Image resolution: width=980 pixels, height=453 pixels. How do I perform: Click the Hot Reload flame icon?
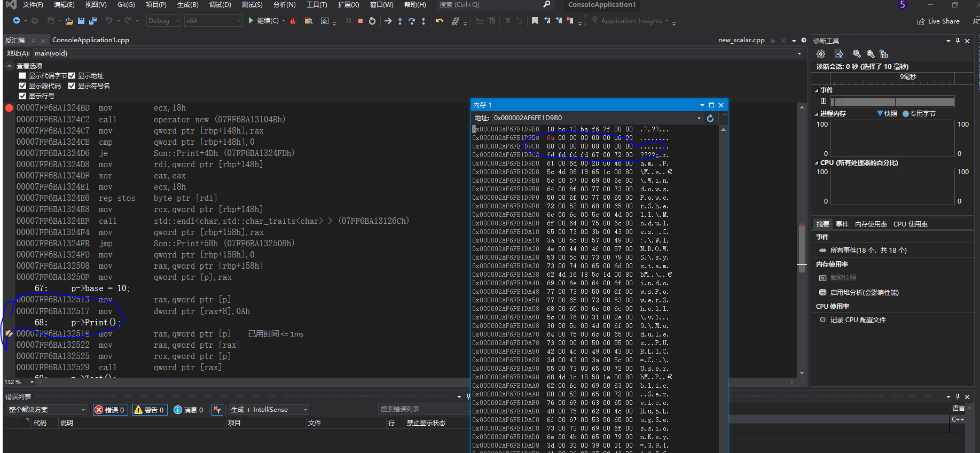click(293, 21)
